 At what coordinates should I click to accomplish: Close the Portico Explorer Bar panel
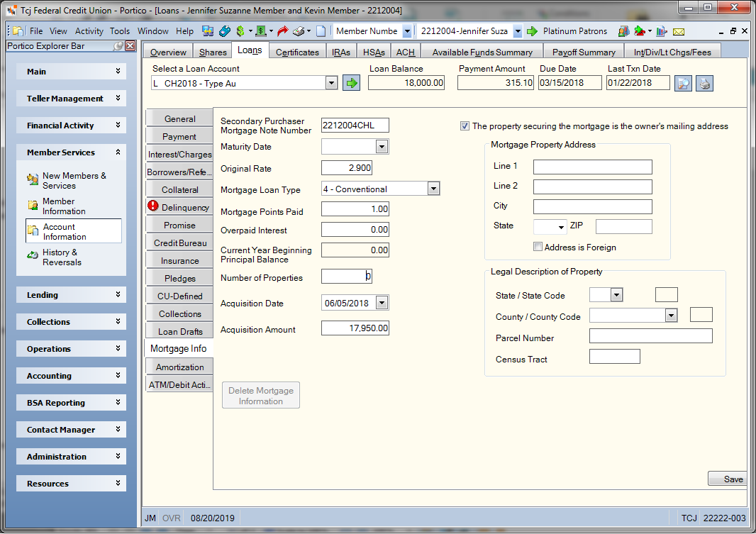coord(130,46)
